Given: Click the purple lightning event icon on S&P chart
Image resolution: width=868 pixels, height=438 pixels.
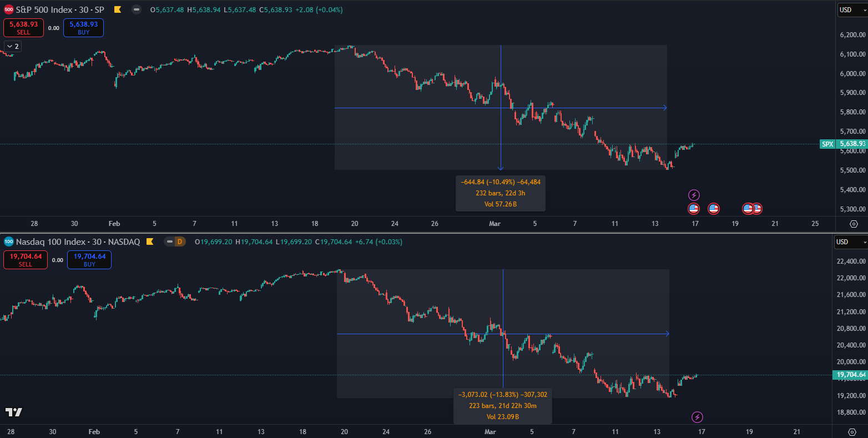Looking at the screenshot, I should [x=694, y=195].
